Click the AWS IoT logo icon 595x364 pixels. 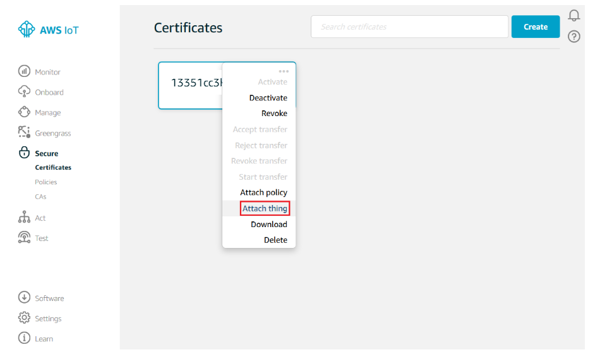[x=27, y=30]
